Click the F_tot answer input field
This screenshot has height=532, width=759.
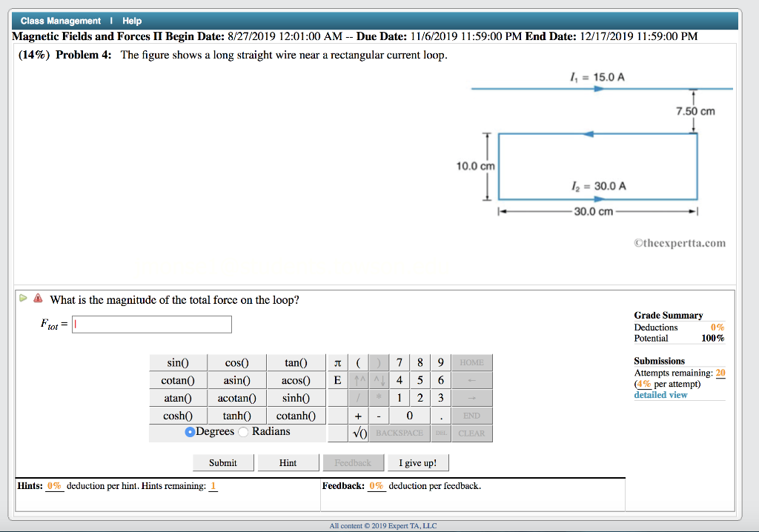(x=152, y=324)
